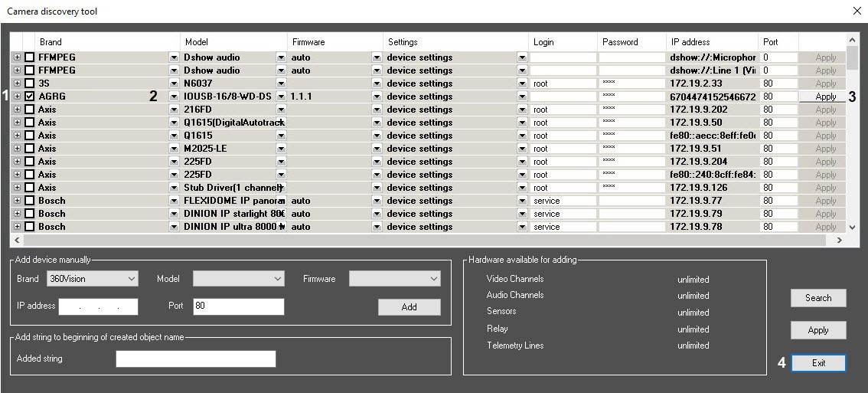
Task: Click Apply in the AGRG row
Action: (825, 97)
